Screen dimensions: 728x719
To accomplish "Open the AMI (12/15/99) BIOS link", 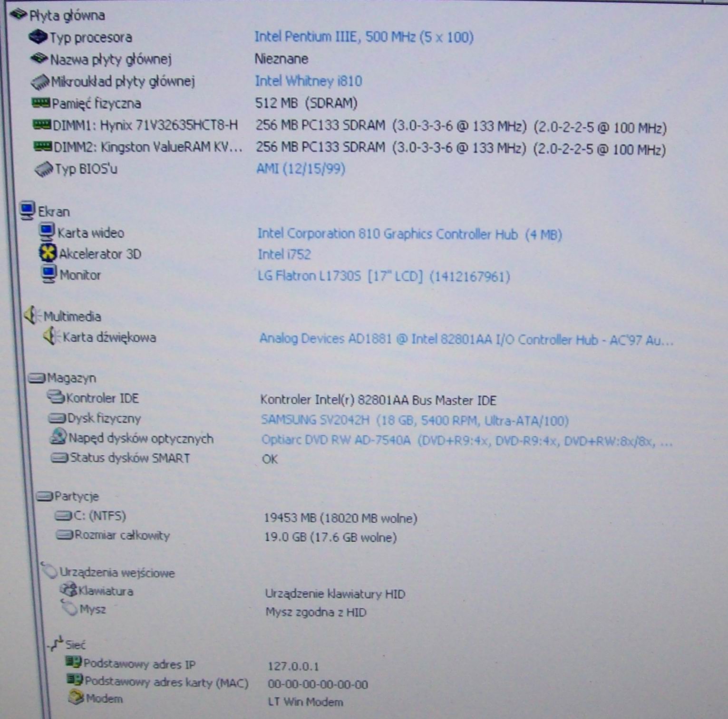I will [x=301, y=168].
